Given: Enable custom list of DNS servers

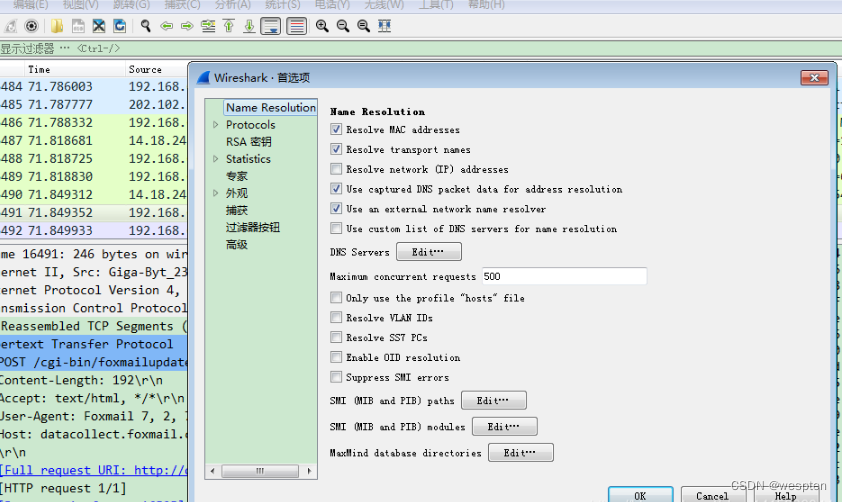Looking at the screenshot, I should pos(336,229).
